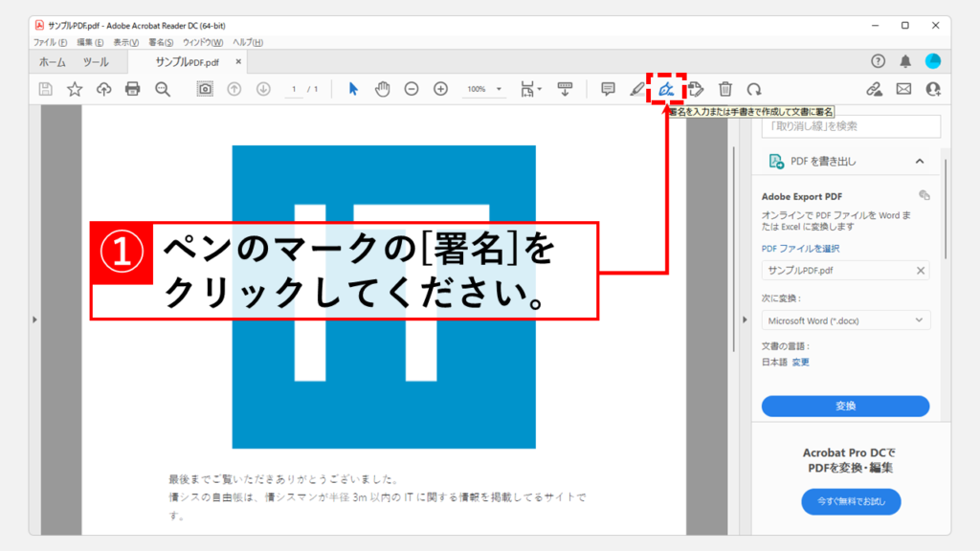Click the zoom in plus icon
980x551 pixels.
click(x=441, y=89)
